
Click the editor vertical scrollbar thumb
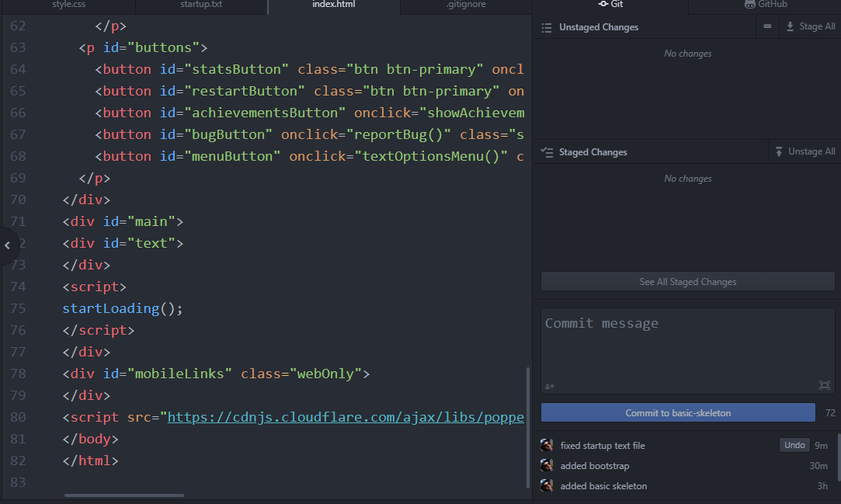tap(528, 427)
